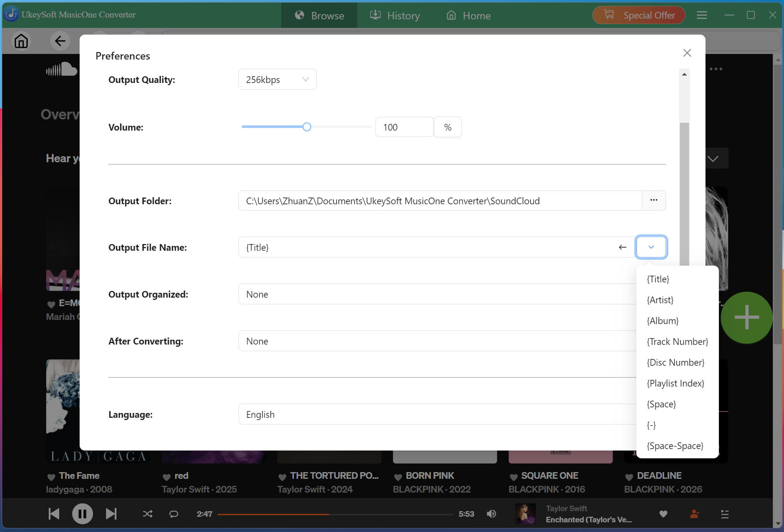Like the BORN PINK album heart icon
784x532 pixels.
pyautogui.click(x=398, y=477)
